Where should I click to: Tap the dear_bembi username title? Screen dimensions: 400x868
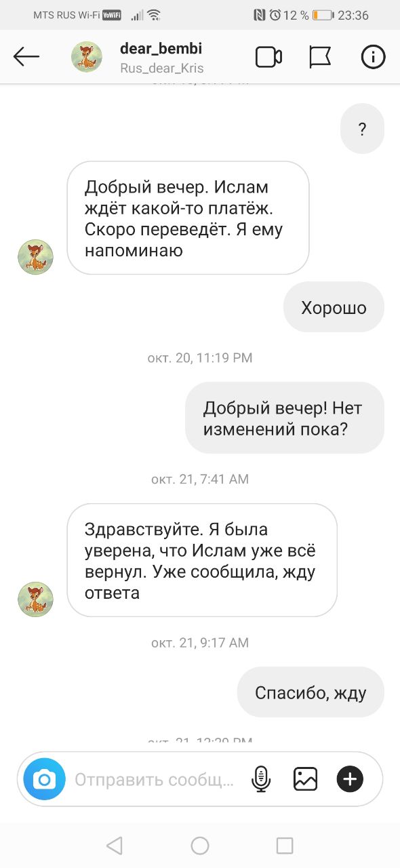(161, 49)
